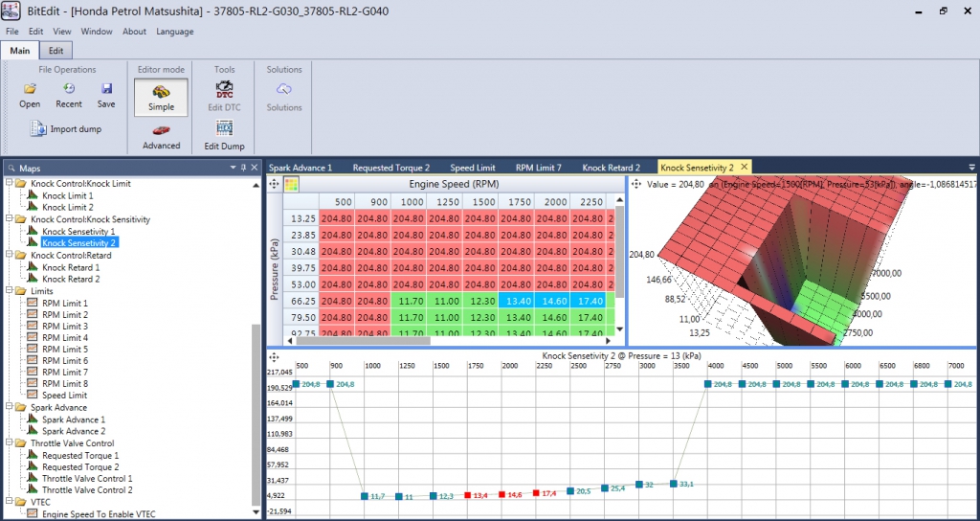This screenshot has height=521, width=980.
Task: Collapse the Limits folder
Action: click(x=9, y=291)
